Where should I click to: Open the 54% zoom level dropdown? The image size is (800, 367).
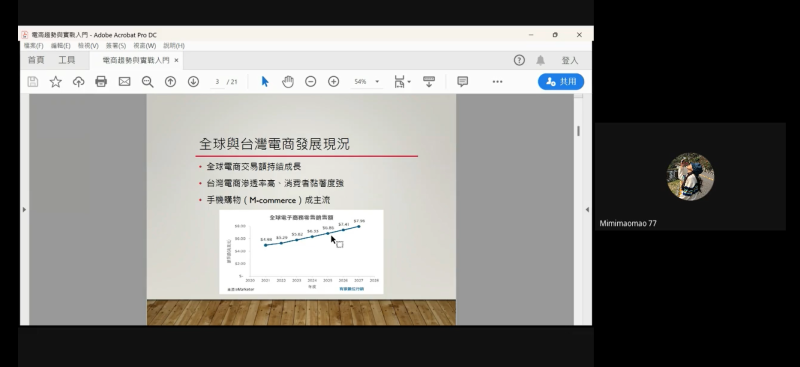coord(366,82)
